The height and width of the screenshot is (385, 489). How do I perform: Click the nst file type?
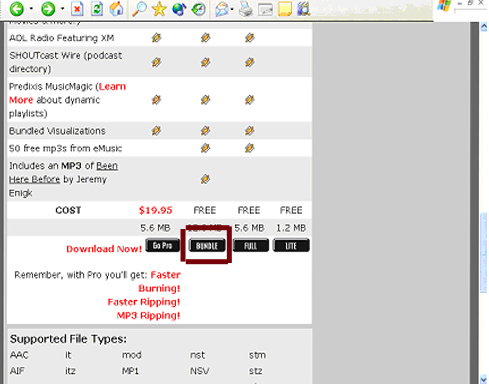(x=197, y=355)
